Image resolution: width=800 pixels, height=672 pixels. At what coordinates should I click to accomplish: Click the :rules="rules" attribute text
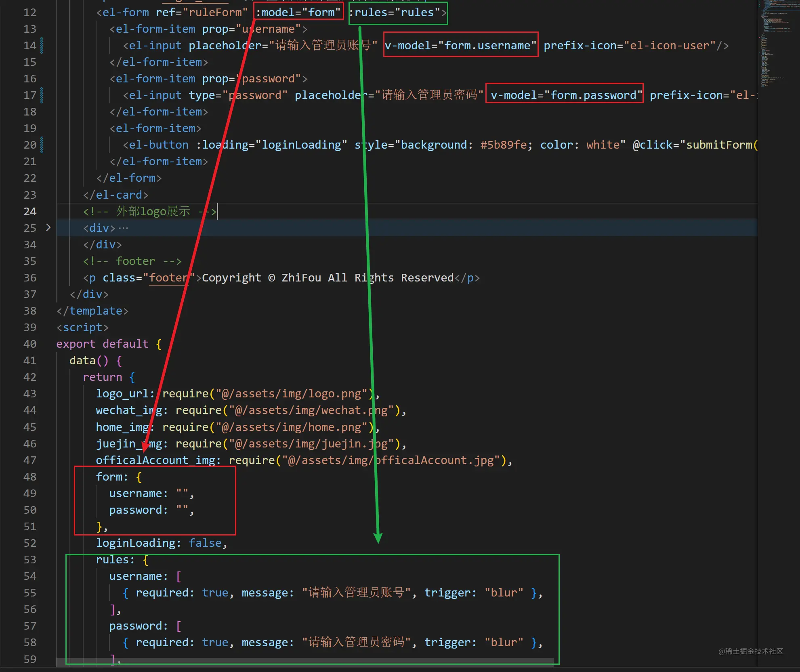click(395, 13)
